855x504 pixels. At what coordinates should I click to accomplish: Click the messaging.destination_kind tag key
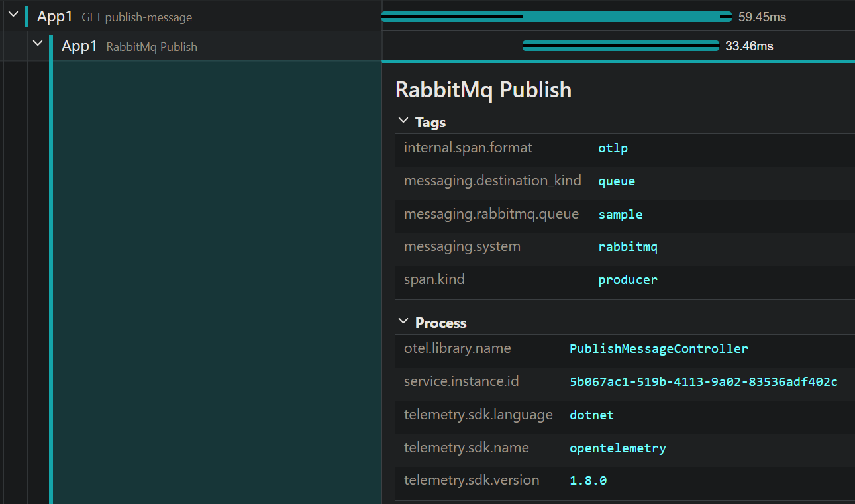pos(493,181)
